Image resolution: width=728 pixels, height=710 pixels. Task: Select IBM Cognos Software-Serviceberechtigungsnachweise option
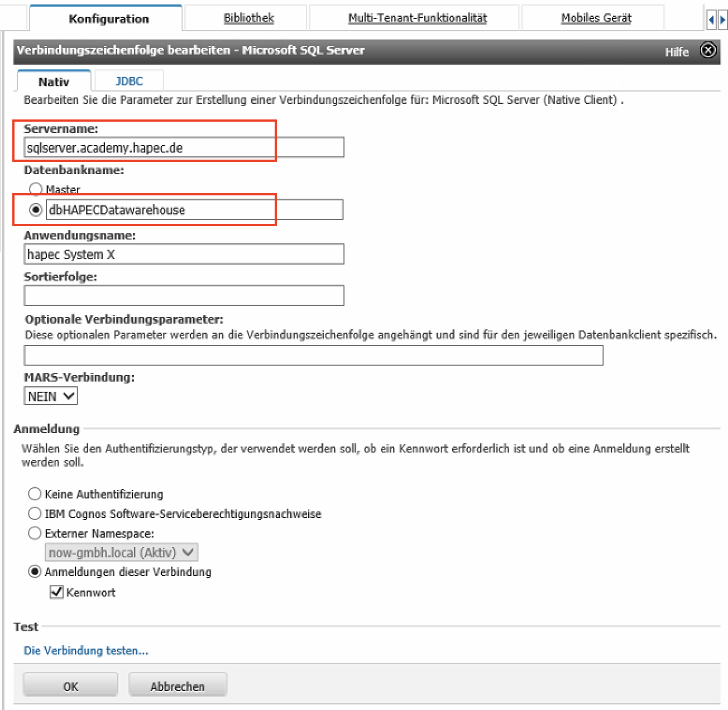click(35, 514)
